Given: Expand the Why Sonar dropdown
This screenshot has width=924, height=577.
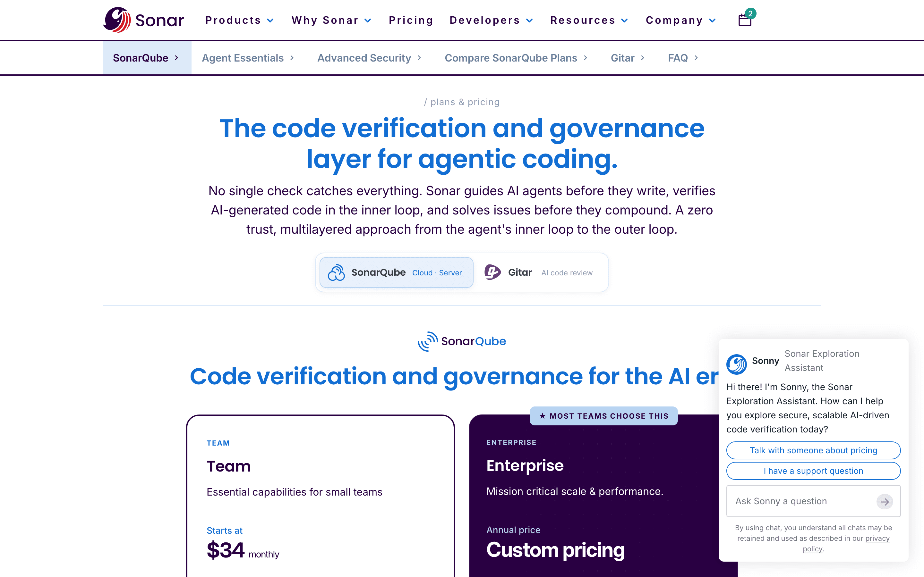Looking at the screenshot, I should [x=331, y=20].
